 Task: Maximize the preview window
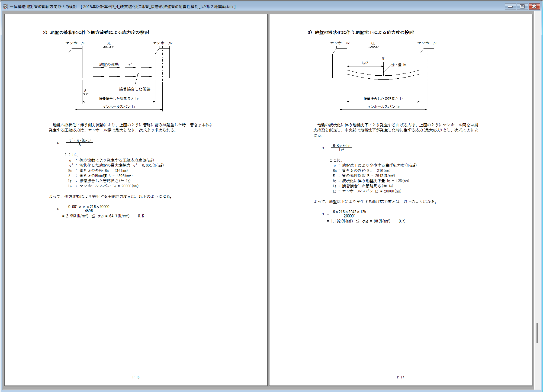tap(522, 7)
